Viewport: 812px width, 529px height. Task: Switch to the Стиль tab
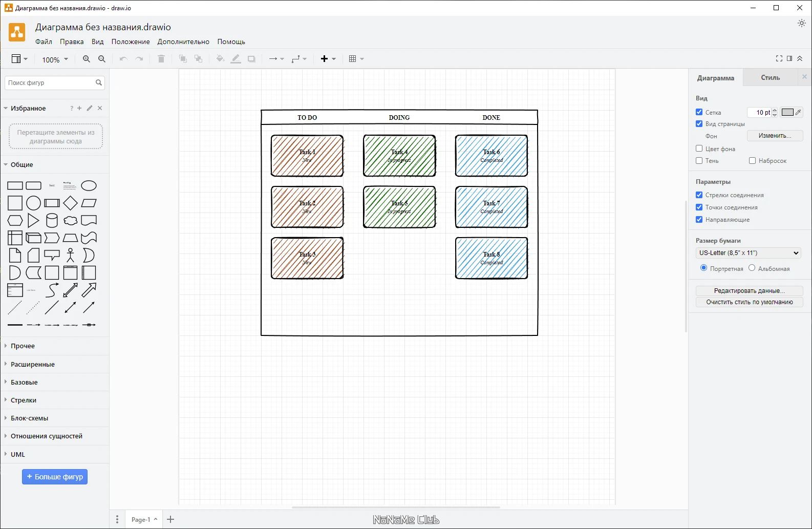pos(770,78)
